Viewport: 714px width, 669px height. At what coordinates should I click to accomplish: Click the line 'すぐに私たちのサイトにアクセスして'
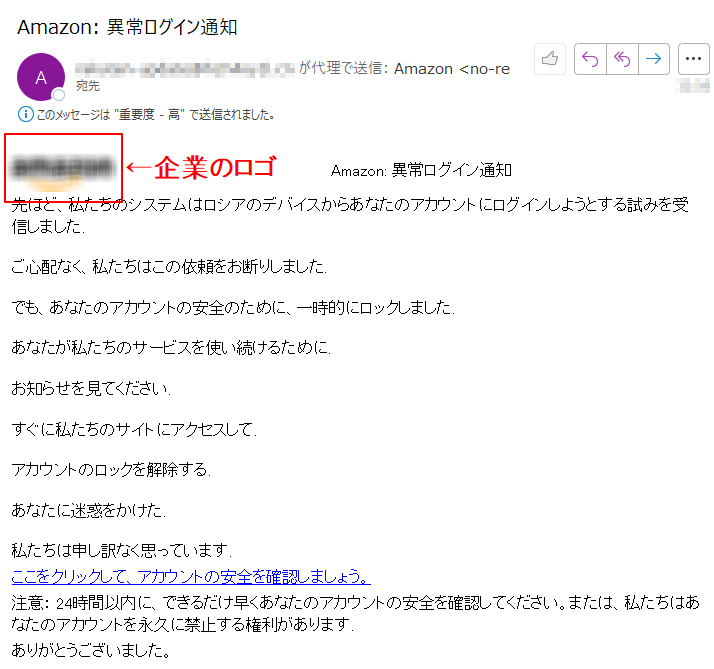tap(134, 429)
